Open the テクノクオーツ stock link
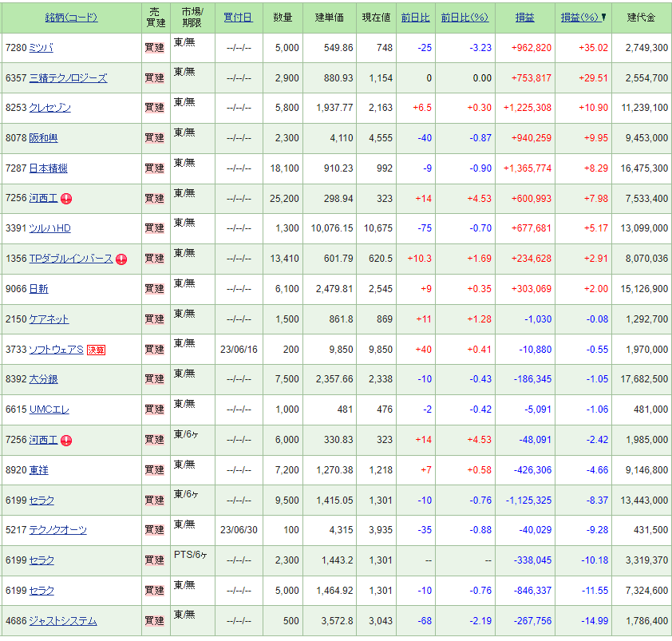Image resolution: width=672 pixels, height=641 pixels. point(57,530)
